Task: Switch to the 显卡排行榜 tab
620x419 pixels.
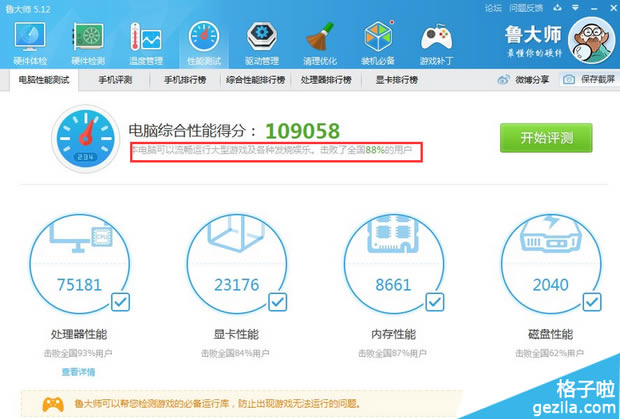Action: click(x=397, y=80)
